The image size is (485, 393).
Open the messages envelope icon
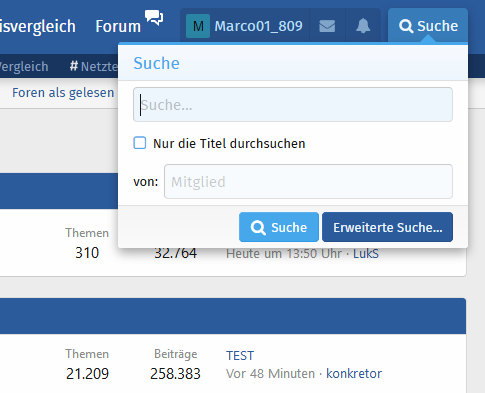(x=327, y=26)
